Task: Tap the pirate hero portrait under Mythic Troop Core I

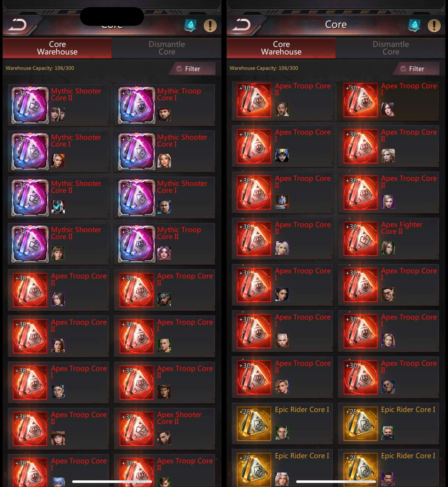Action: tap(164, 115)
